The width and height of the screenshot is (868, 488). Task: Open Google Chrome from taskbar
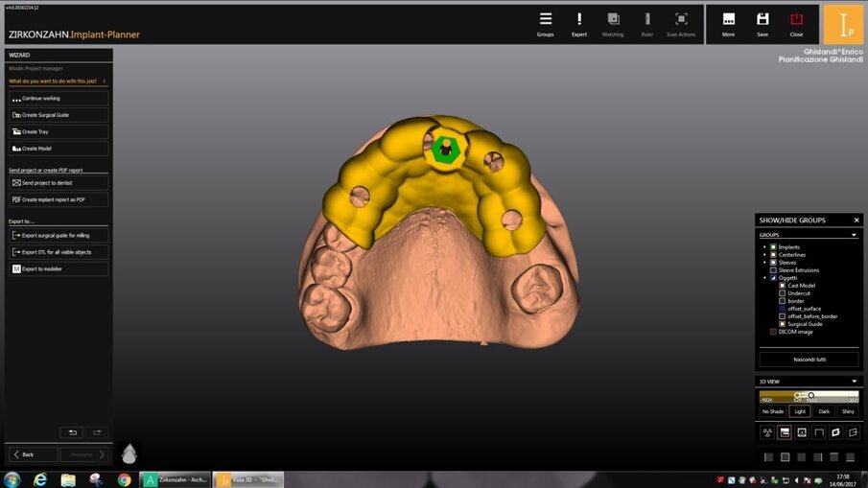(x=124, y=479)
